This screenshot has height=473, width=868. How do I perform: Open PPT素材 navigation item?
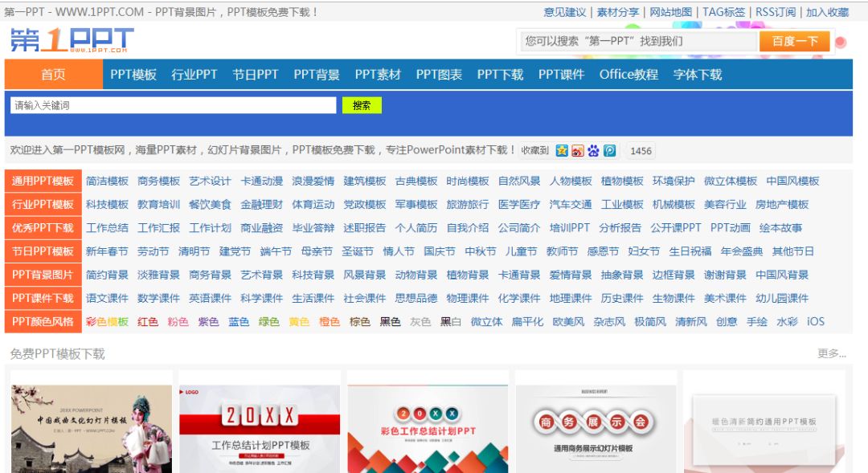pos(378,75)
